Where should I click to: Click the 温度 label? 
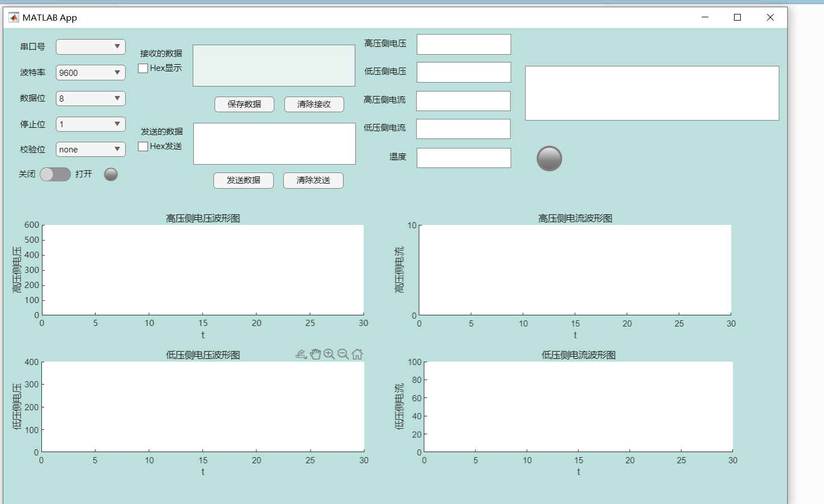pos(398,157)
